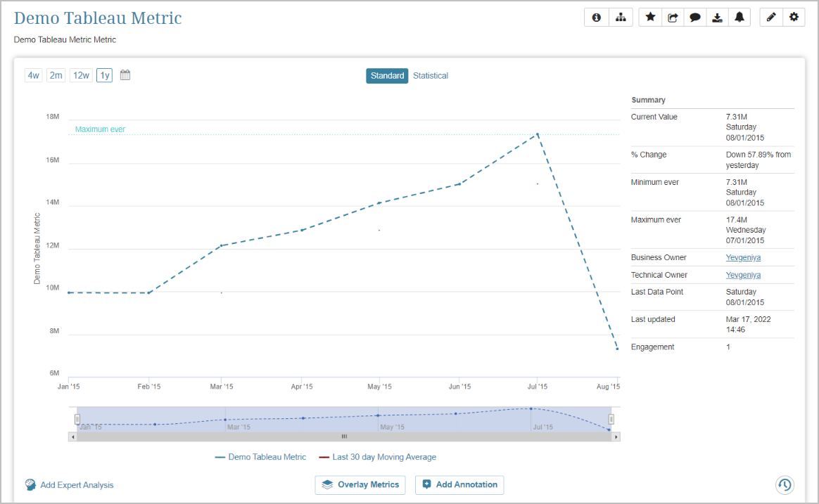Open settings gear icon
This screenshot has width=819, height=504.
point(794,18)
